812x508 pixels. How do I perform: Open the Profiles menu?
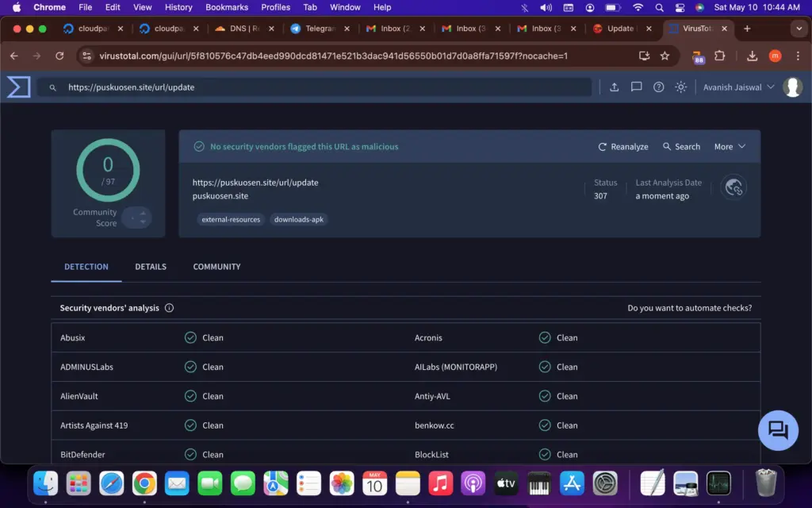(275, 7)
